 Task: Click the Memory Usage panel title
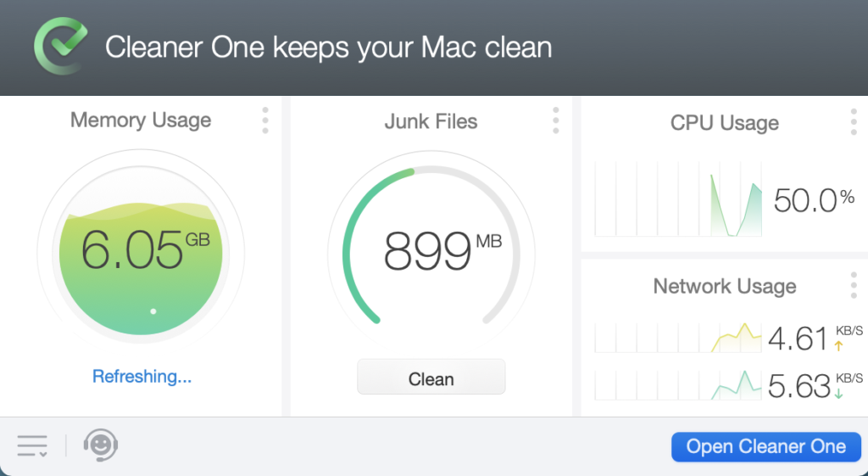pos(141,120)
